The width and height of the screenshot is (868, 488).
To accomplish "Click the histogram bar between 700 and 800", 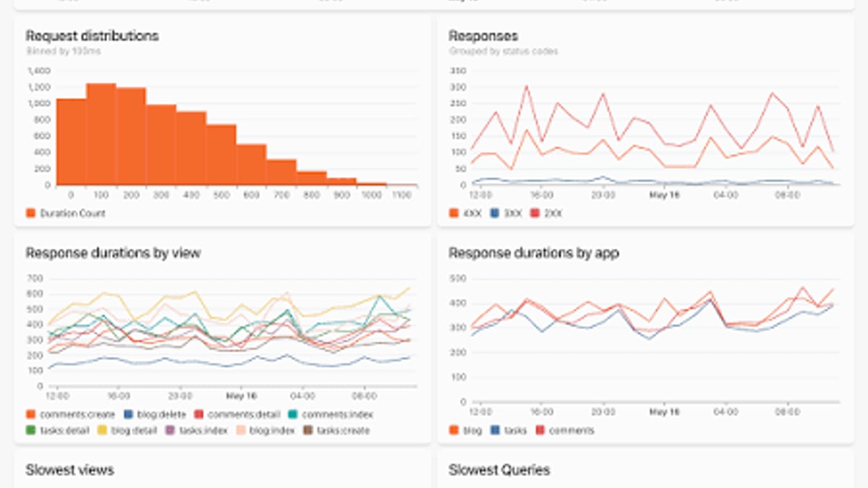I will [281, 172].
